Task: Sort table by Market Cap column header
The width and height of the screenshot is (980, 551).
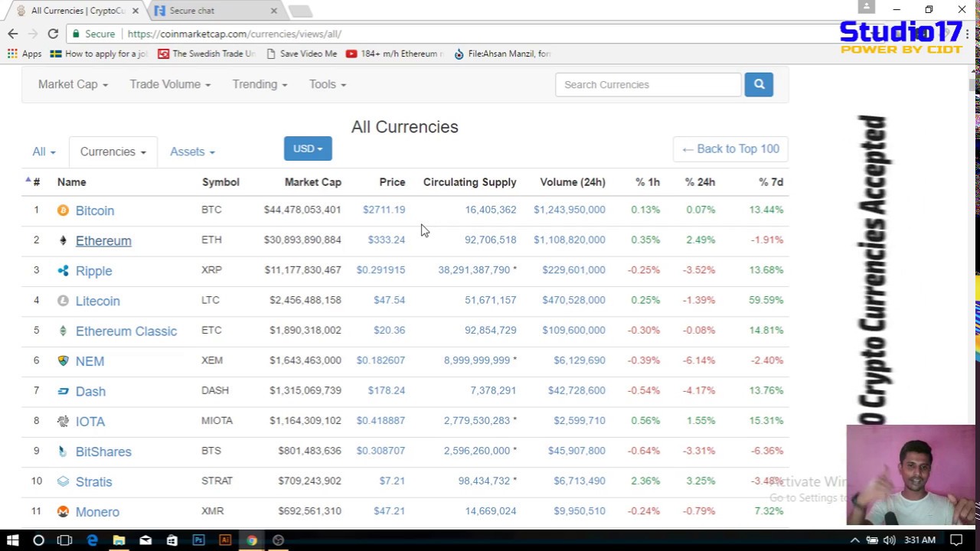Action: pyautogui.click(x=312, y=182)
